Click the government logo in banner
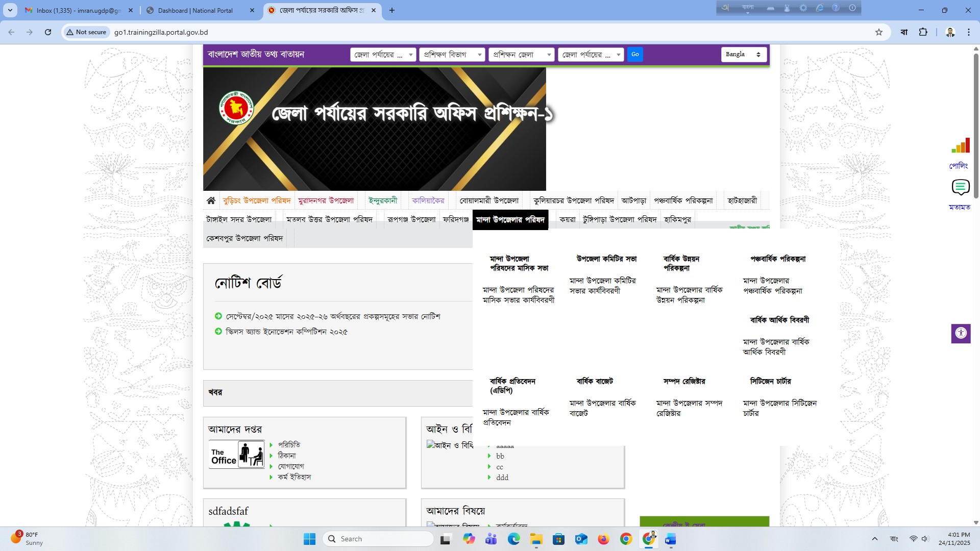Screen dimensions: 980x551 point(236,108)
